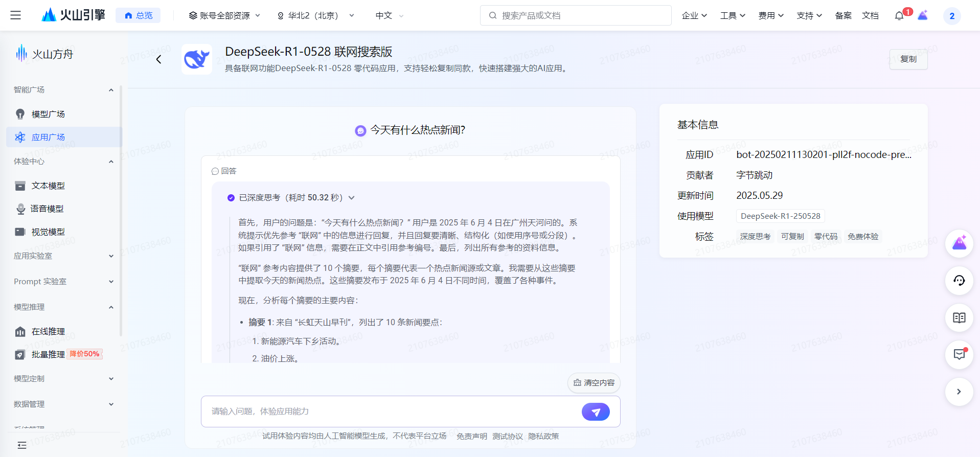This screenshot has height=457, width=980.
Task: Open the 中文 language dropdown
Action: click(x=390, y=15)
